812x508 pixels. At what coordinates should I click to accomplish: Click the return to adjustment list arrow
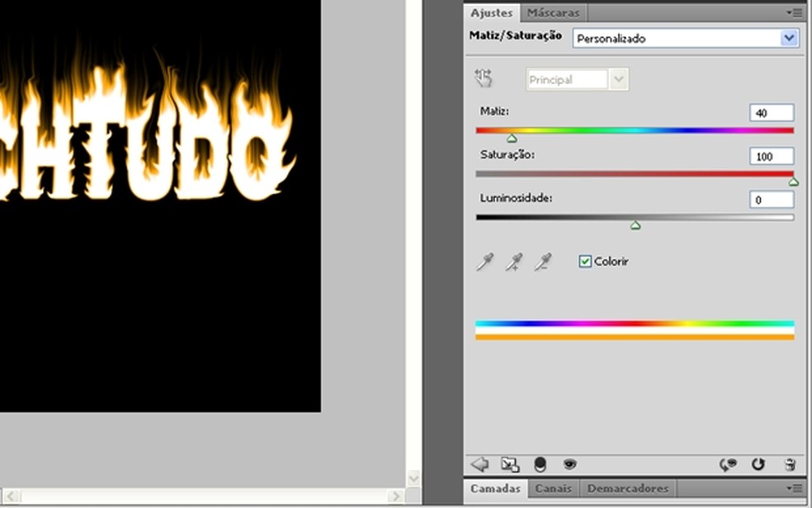[x=479, y=464]
